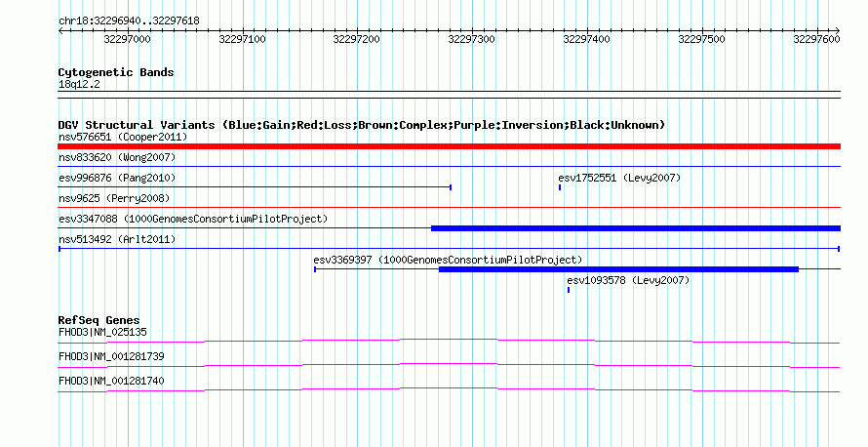The height and width of the screenshot is (447, 868).
Task: Select variant label esv1093578 (Levy2007)
Action: 628,280
